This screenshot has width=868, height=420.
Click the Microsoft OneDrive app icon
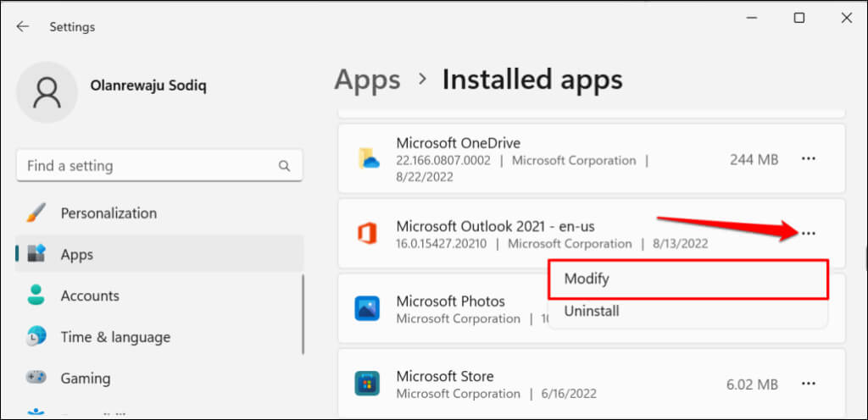(x=368, y=158)
